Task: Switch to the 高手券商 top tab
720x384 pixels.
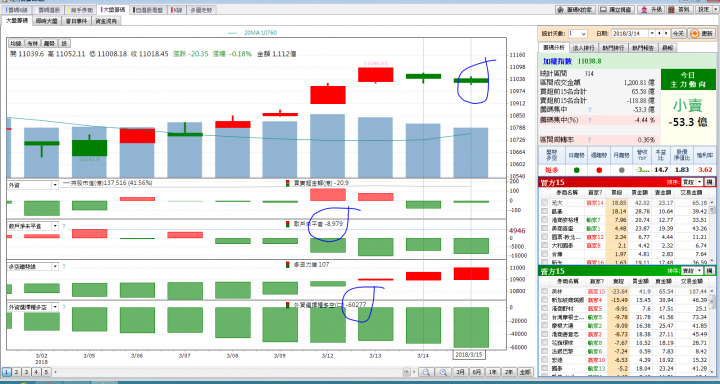Action: coord(81,10)
